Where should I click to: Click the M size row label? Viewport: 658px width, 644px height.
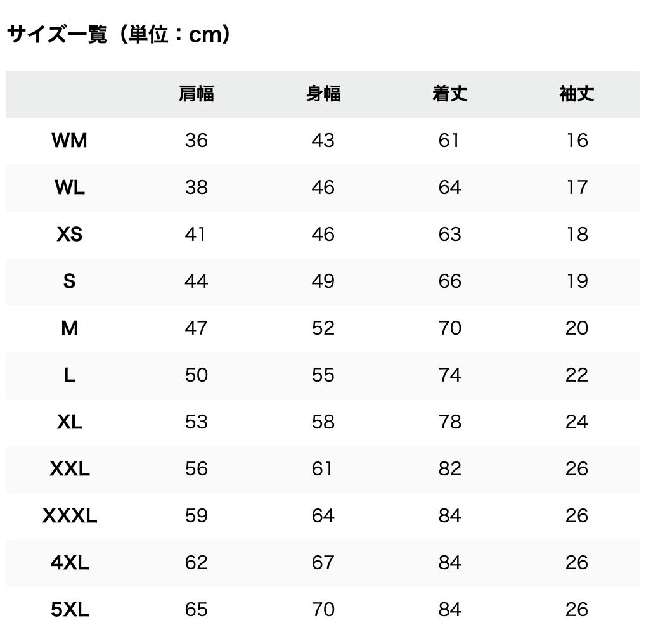[x=70, y=328]
